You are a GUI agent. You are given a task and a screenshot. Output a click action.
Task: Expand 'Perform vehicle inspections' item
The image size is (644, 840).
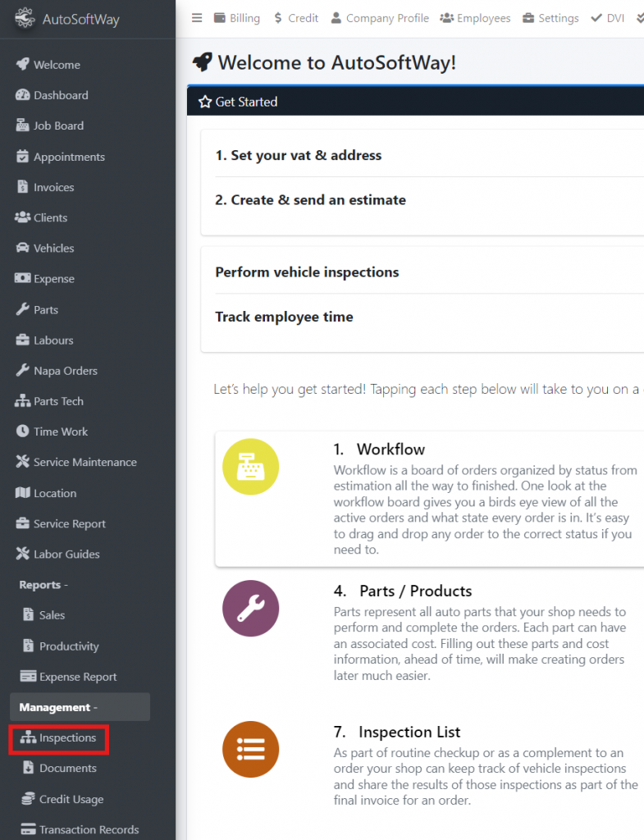point(307,272)
